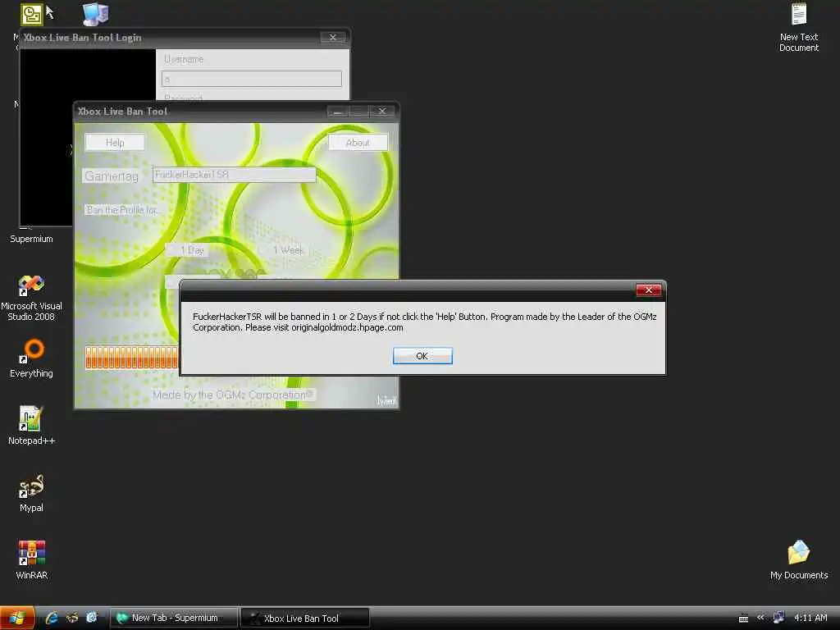Switch to Xbox Live Ban Tool taskbar button

305,618
